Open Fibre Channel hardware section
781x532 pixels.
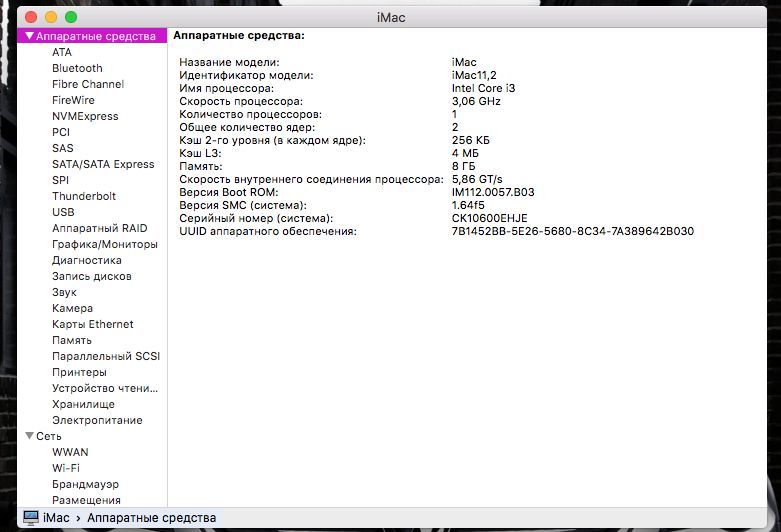click(88, 84)
